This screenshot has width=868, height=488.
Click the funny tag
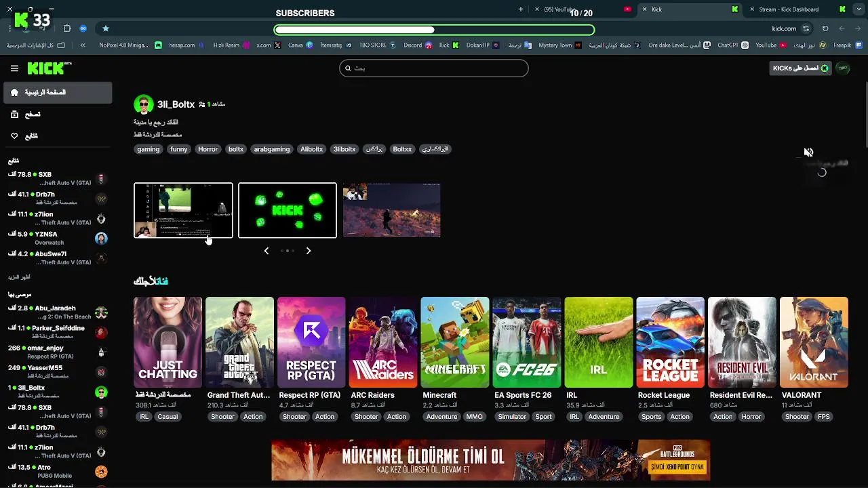179,149
